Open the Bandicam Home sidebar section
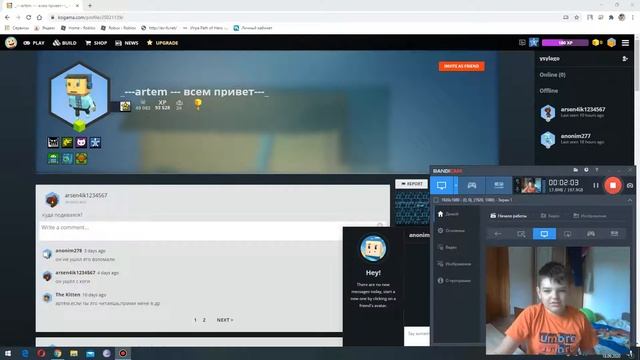The width and height of the screenshot is (640, 360). pos(448,214)
